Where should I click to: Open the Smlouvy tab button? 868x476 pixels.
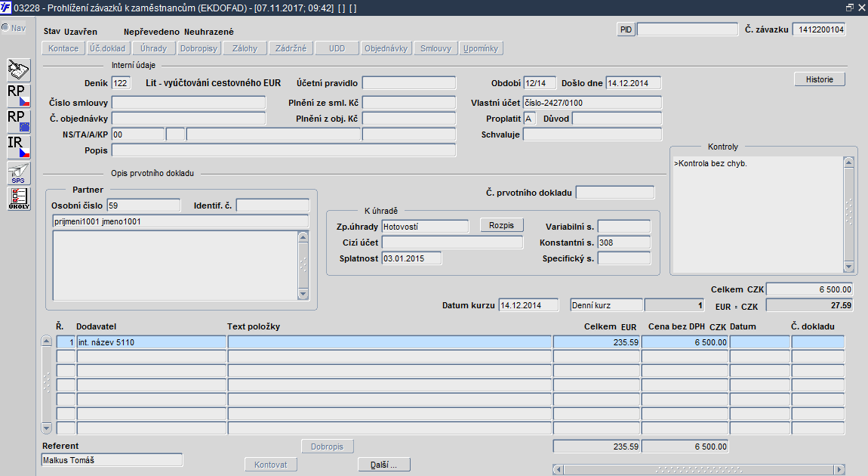point(436,48)
